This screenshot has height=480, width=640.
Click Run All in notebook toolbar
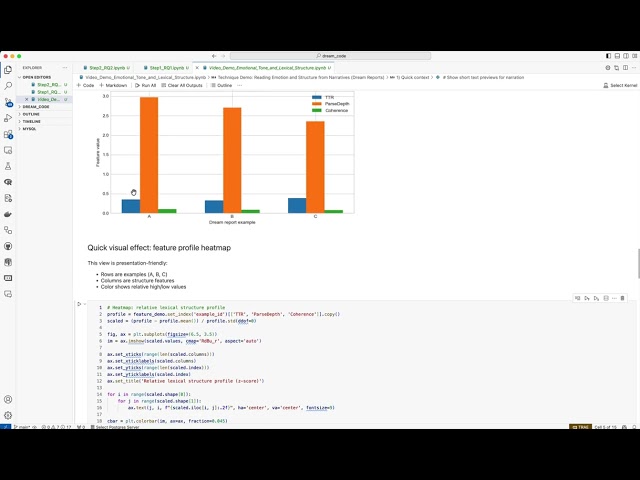[x=145, y=85]
